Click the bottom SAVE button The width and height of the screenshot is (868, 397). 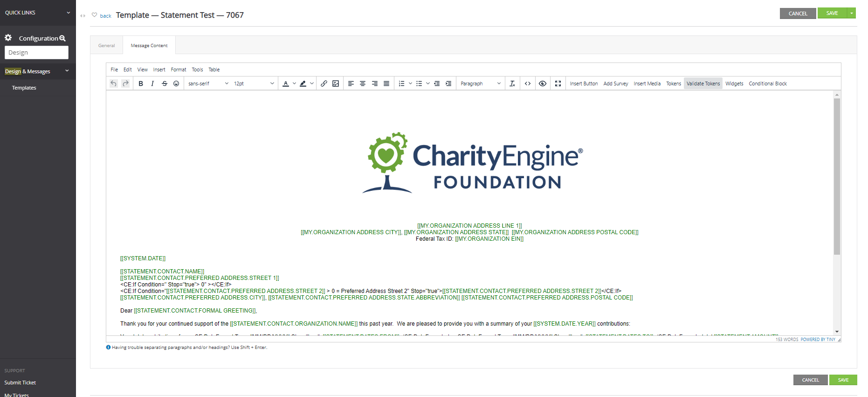point(843,380)
